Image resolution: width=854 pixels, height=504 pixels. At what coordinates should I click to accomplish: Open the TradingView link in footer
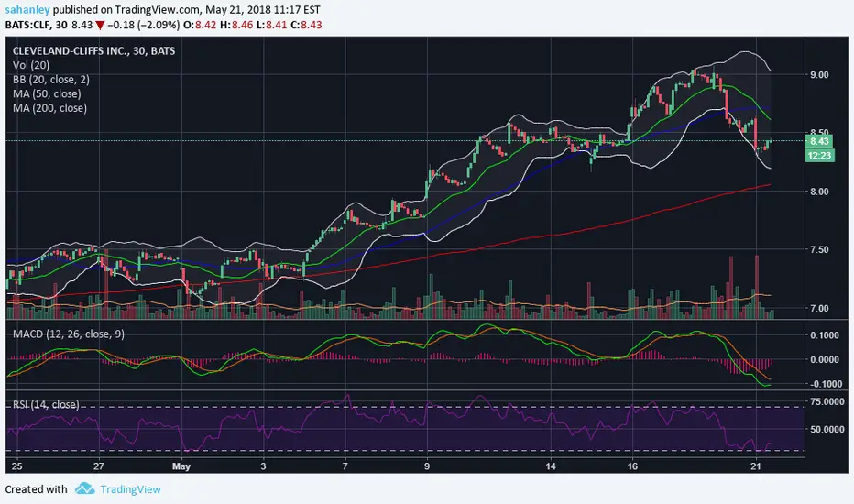pos(130,489)
